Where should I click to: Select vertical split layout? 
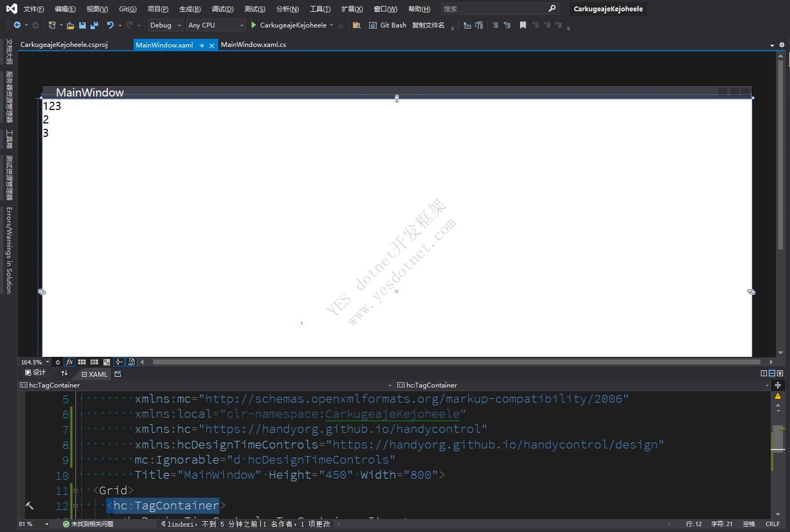coord(764,373)
